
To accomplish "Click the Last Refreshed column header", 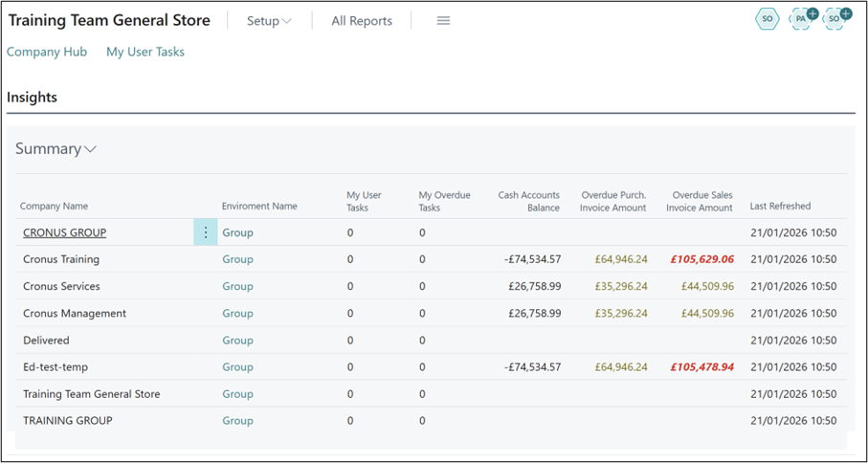I will pyautogui.click(x=780, y=206).
